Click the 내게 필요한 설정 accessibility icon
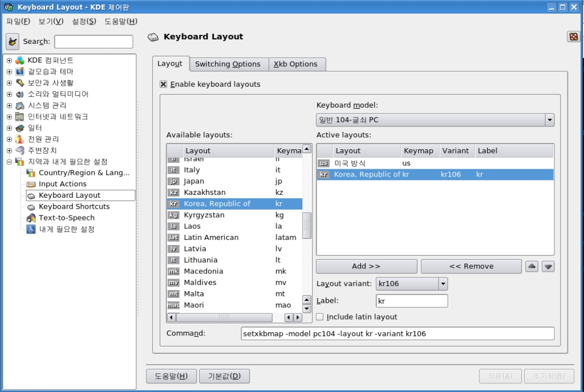The height and width of the screenshot is (392, 584). pos(31,229)
